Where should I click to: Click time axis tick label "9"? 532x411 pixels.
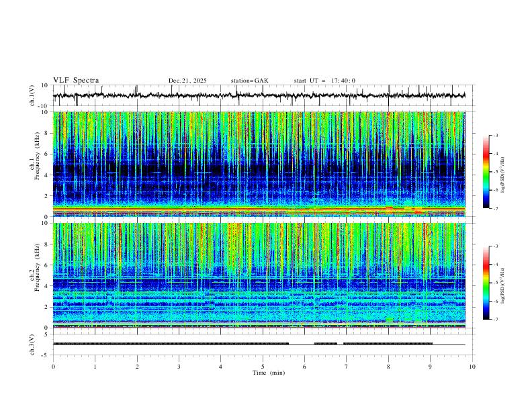click(430, 367)
